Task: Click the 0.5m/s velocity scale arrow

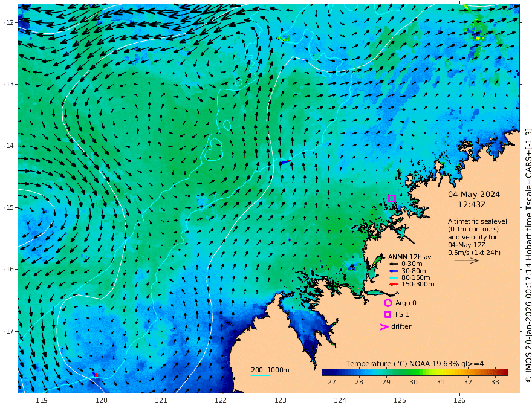Action: [x=467, y=261]
